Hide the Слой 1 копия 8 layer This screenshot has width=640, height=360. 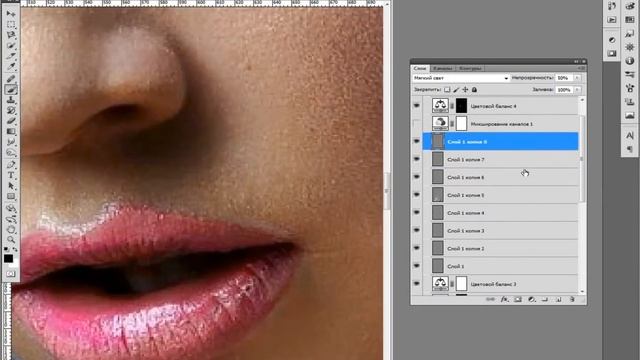click(417, 141)
